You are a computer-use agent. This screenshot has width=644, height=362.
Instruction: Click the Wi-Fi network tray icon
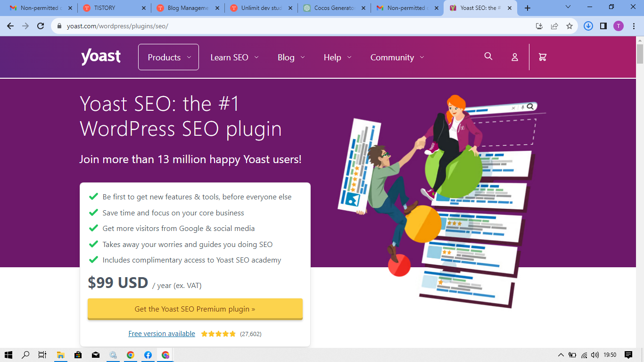584,355
